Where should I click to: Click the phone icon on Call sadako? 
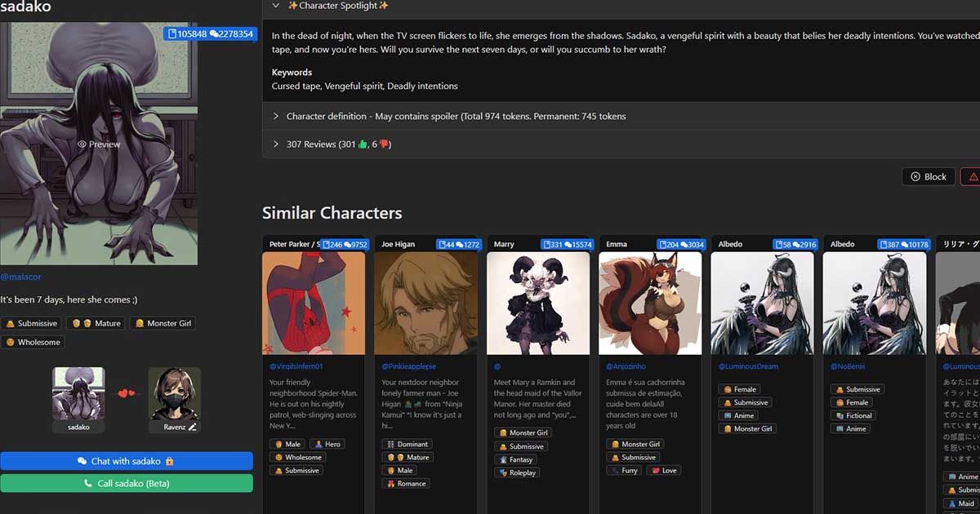[x=88, y=483]
